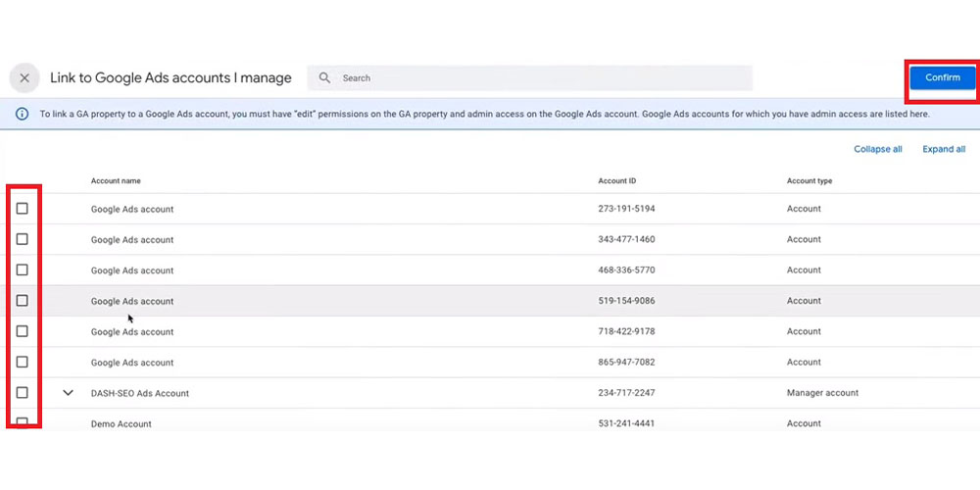Click Google Ads account name in 273-191-5194 row
Viewport: 980px width, 490px height.
pyautogui.click(x=132, y=210)
